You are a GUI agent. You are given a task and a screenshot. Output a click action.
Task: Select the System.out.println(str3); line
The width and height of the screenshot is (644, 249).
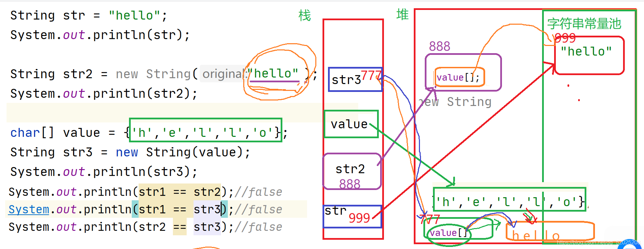coord(104,172)
